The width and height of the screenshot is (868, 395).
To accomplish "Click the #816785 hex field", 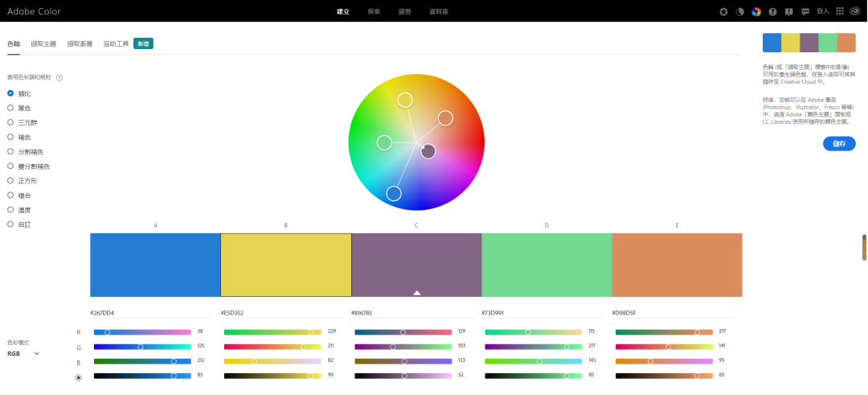I will point(411,314).
